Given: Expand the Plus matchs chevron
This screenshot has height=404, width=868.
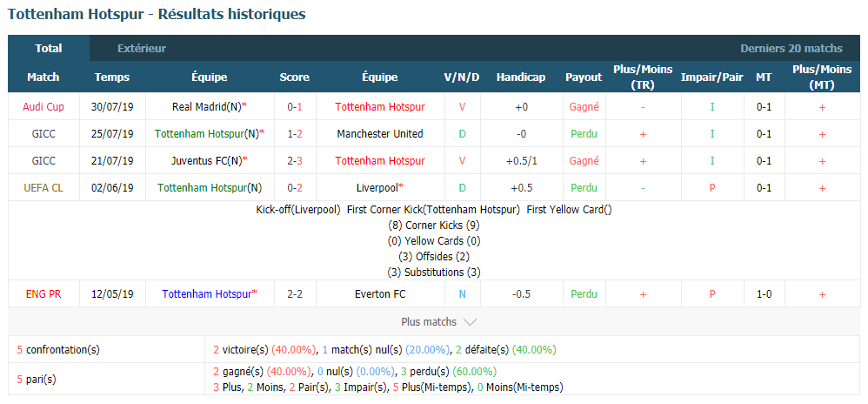Looking at the screenshot, I should point(470,322).
